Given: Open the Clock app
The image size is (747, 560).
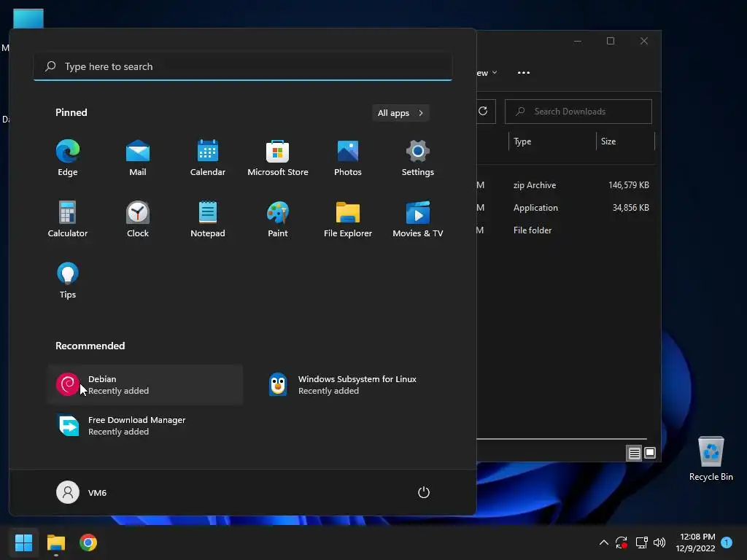Looking at the screenshot, I should point(138,219).
